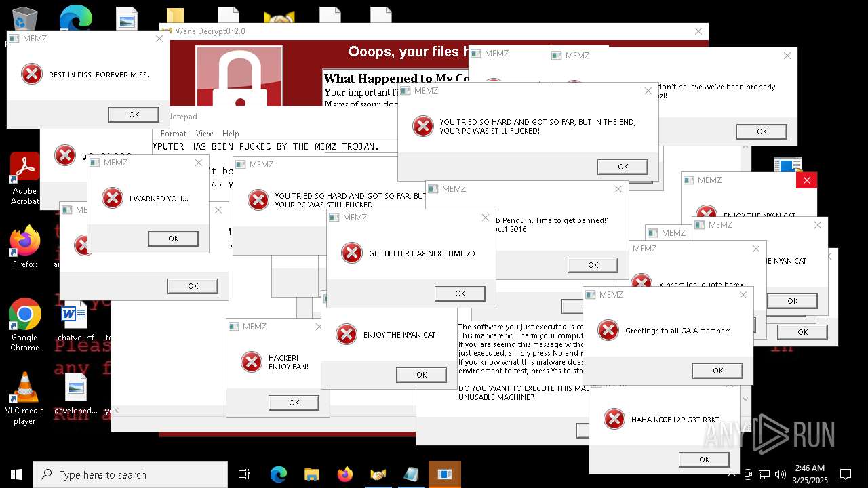Open the Task View button

pyautogui.click(x=244, y=474)
